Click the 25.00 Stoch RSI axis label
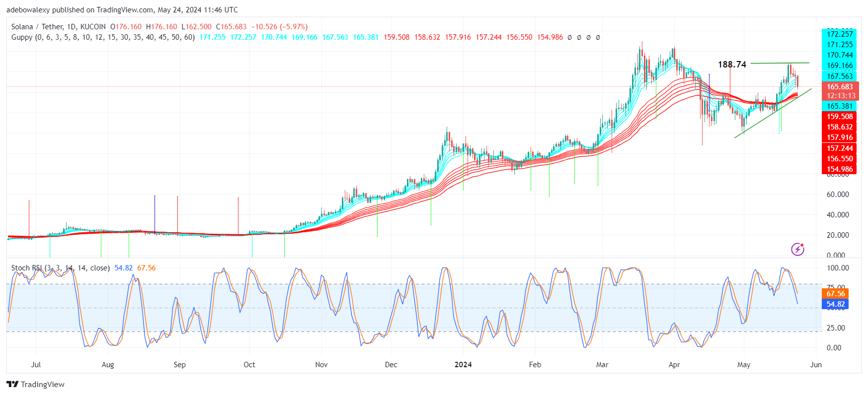The width and height of the screenshot is (868, 395). [x=836, y=328]
